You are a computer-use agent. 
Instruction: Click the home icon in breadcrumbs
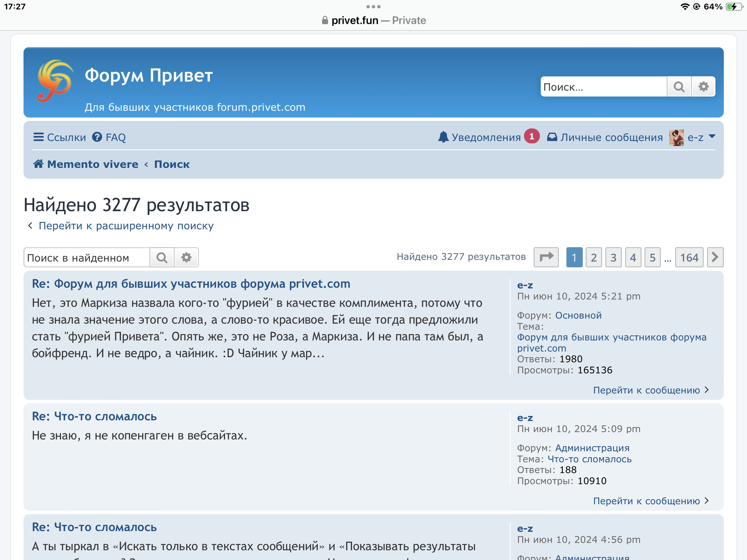coord(38,164)
